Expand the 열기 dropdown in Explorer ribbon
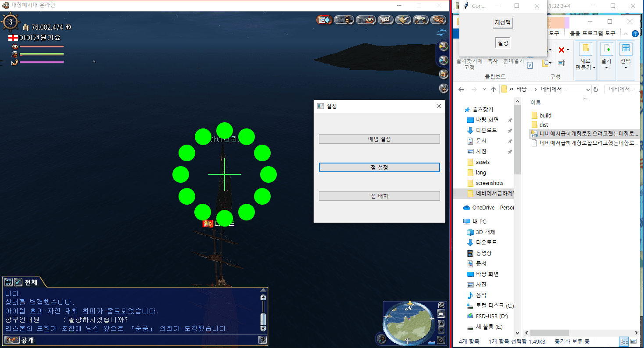644x348 pixels. [x=606, y=67]
